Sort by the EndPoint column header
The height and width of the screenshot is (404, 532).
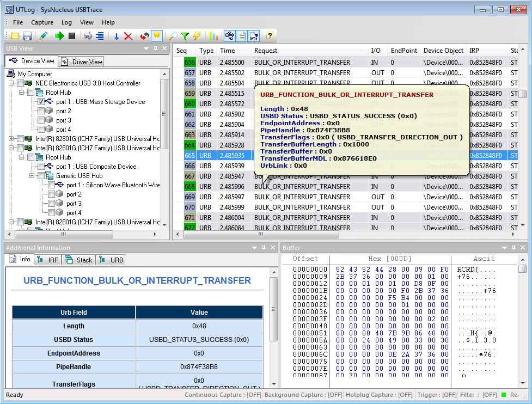403,51
